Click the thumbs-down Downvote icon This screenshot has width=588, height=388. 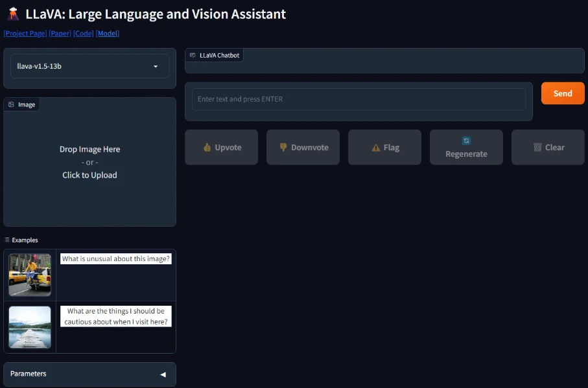(283, 148)
